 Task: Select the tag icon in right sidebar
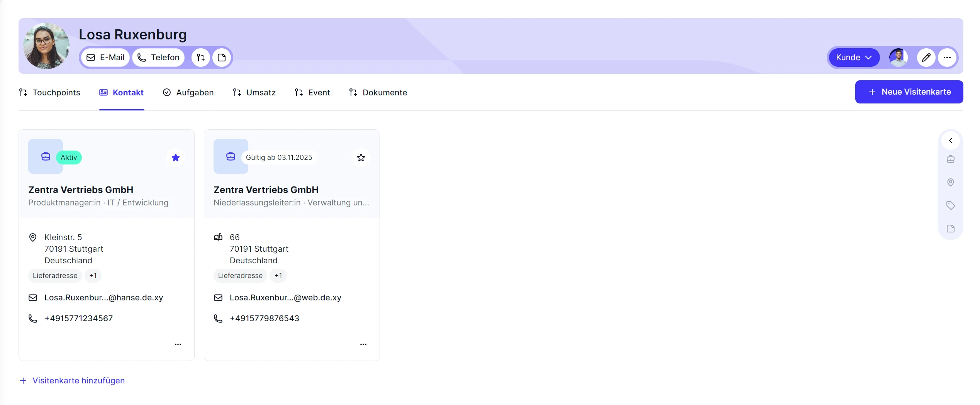(x=950, y=205)
